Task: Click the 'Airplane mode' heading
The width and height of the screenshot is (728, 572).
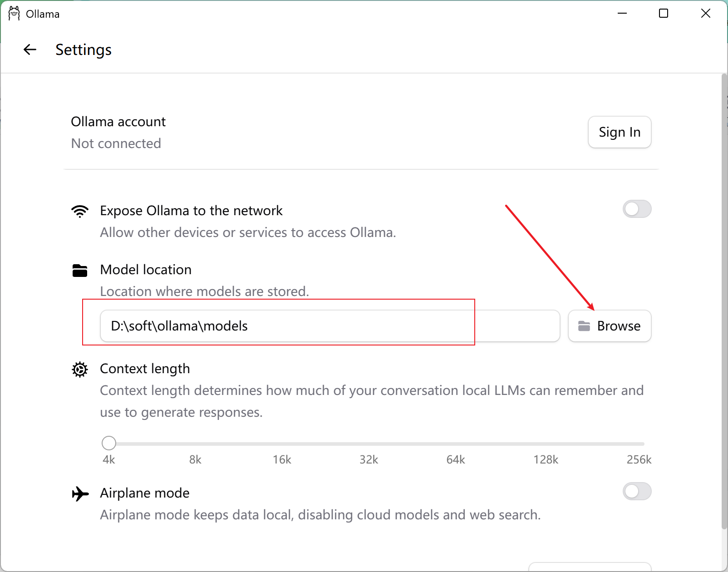Action: [145, 493]
